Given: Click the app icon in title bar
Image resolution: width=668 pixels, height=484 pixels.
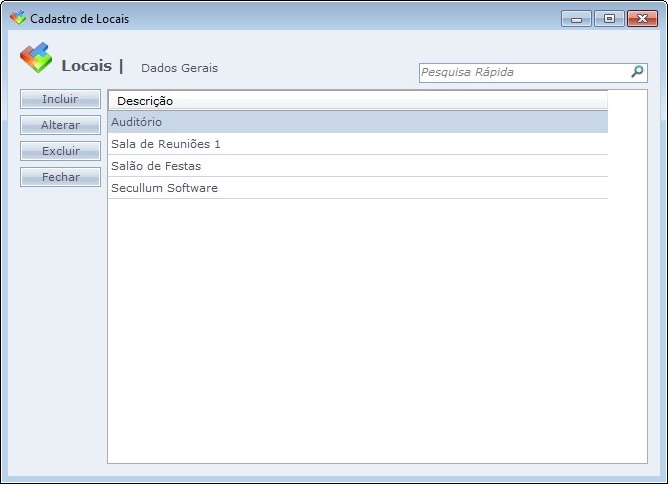Looking at the screenshot, I should (17, 18).
